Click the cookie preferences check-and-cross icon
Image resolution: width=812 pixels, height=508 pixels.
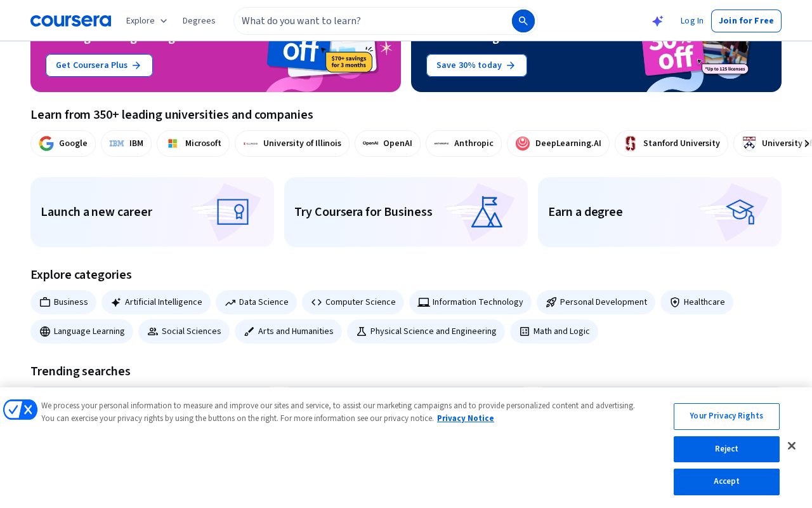click(20, 410)
